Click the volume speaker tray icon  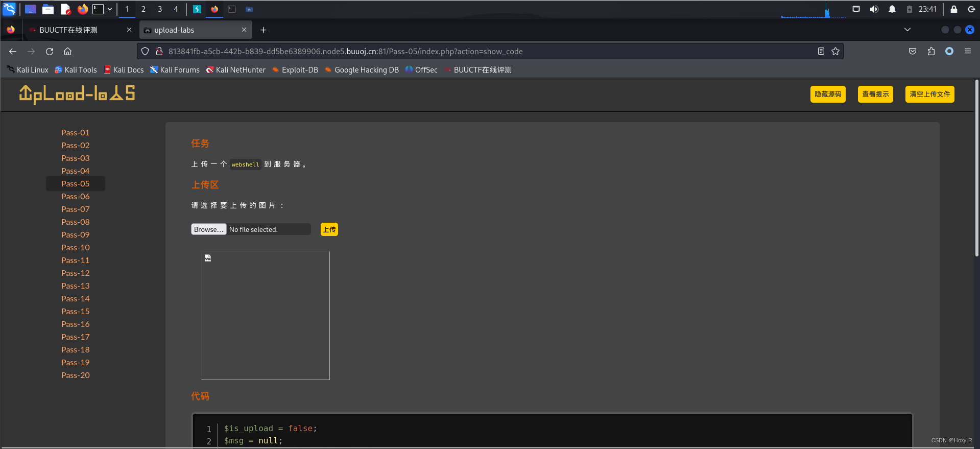tap(874, 9)
